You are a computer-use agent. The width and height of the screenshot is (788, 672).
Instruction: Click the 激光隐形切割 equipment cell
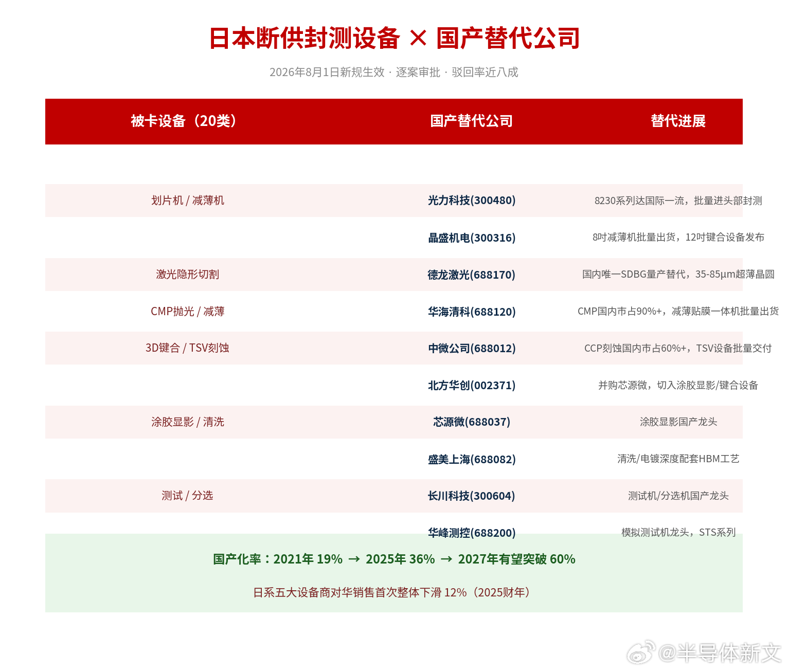point(187,275)
